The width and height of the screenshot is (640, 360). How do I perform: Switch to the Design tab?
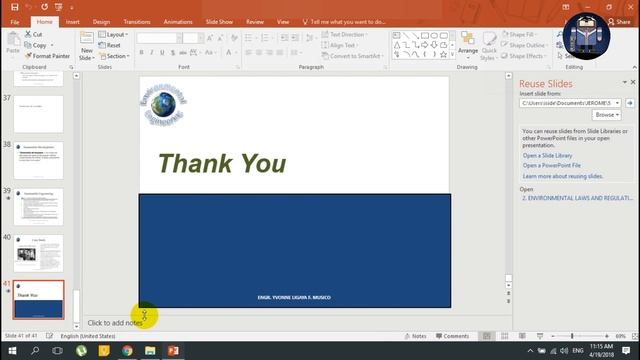[101, 22]
